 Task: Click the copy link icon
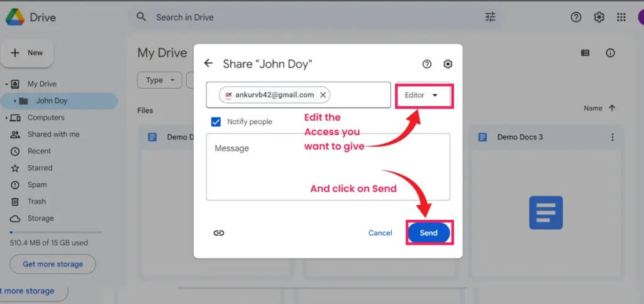point(218,233)
